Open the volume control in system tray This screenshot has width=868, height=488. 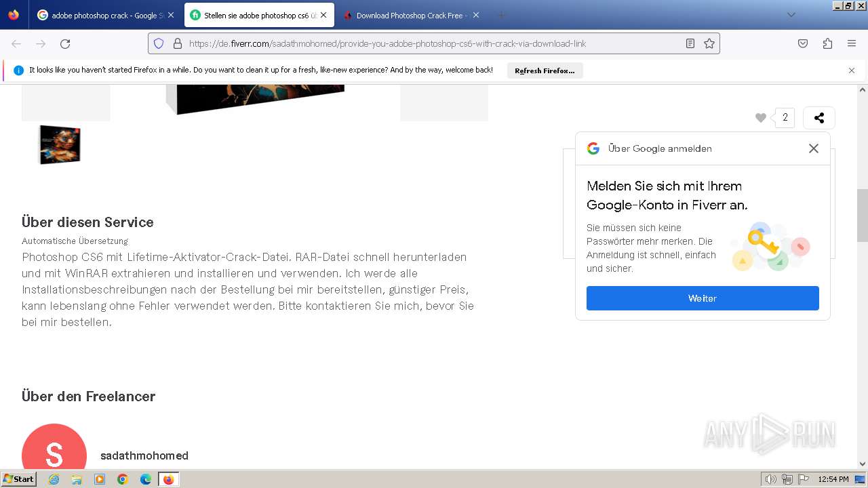[x=770, y=479]
